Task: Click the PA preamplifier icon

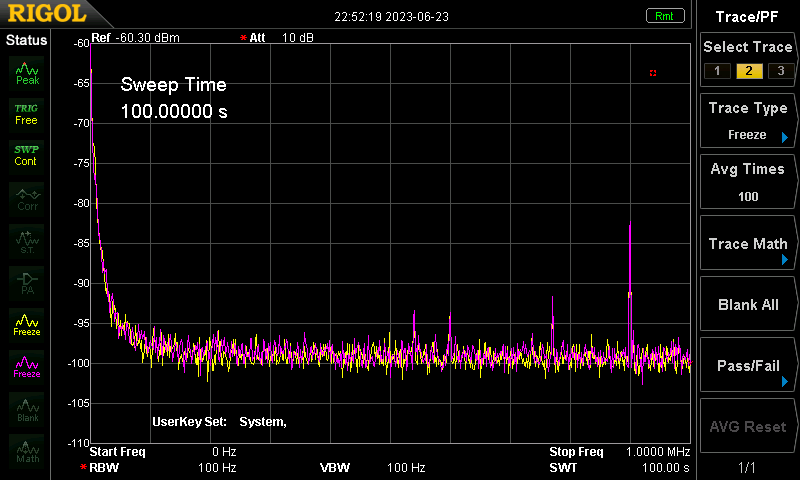Action: [27, 283]
